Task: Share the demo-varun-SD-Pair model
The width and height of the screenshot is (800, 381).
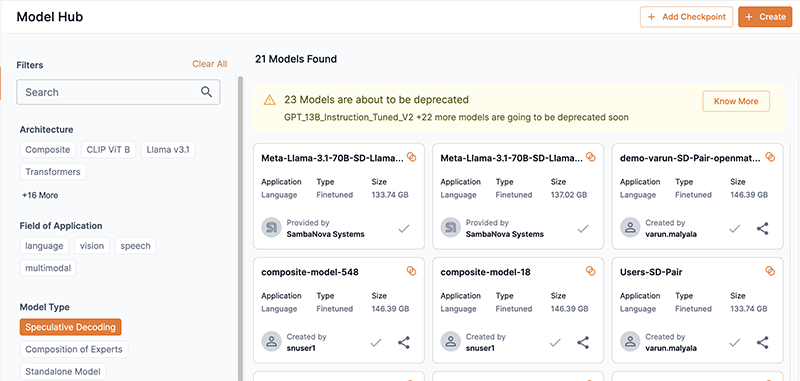Action: click(x=763, y=228)
